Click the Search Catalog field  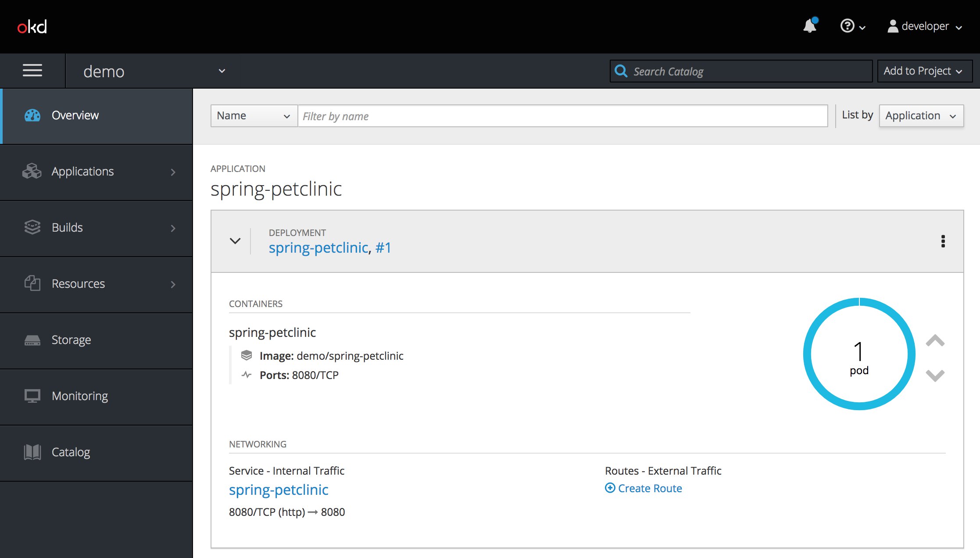coord(741,71)
